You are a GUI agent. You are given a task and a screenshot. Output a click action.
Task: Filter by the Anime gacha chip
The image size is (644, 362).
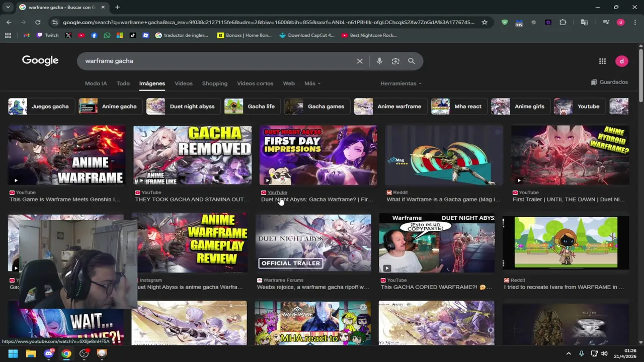pos(111,107)
